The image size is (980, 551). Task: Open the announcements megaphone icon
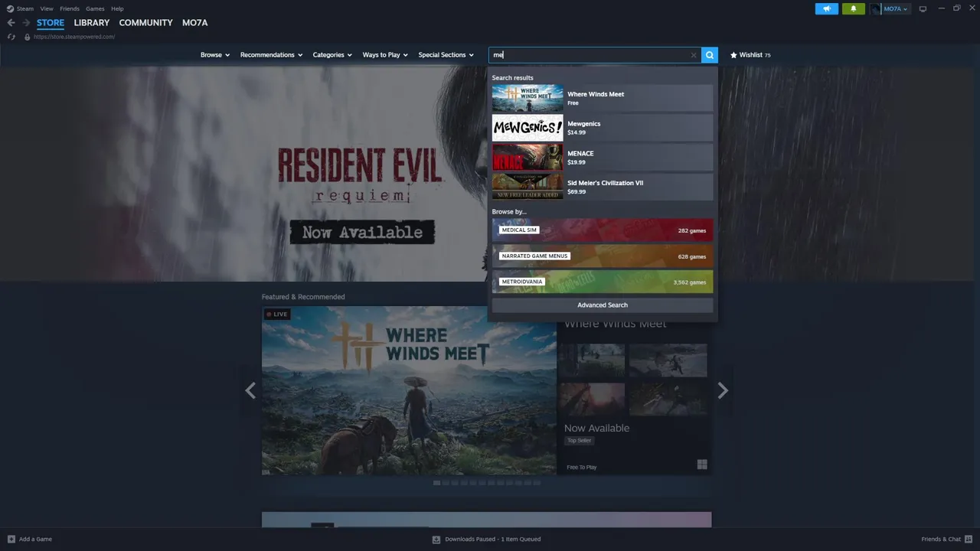pos(827,9)
